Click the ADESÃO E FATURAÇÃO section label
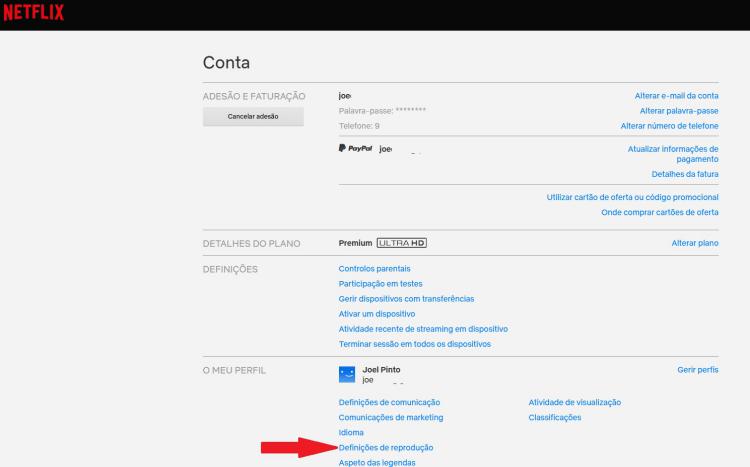The height and width of the screenshot is (467, 750). tap(254, 96)
